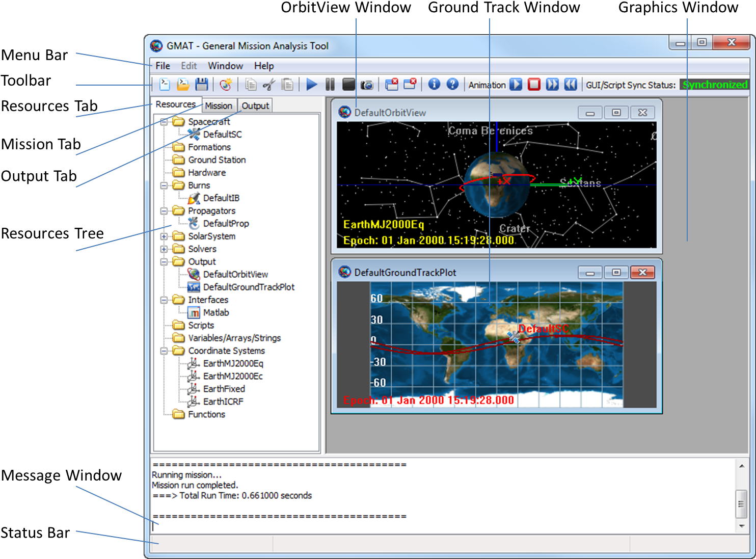This screenshot has height=559, width=756.
Task: Start animation with Animation play button
Action: [516, 85]
